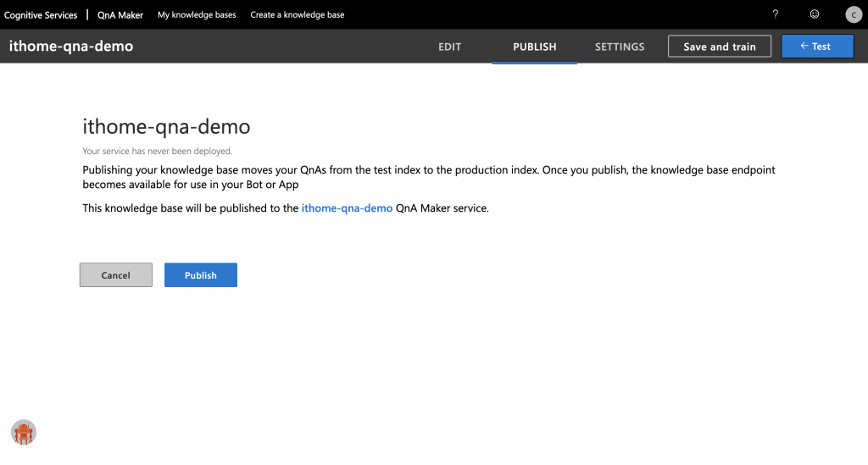Open My knowledge bases
Screen dimensions: 868x465
tap(197, 15)
